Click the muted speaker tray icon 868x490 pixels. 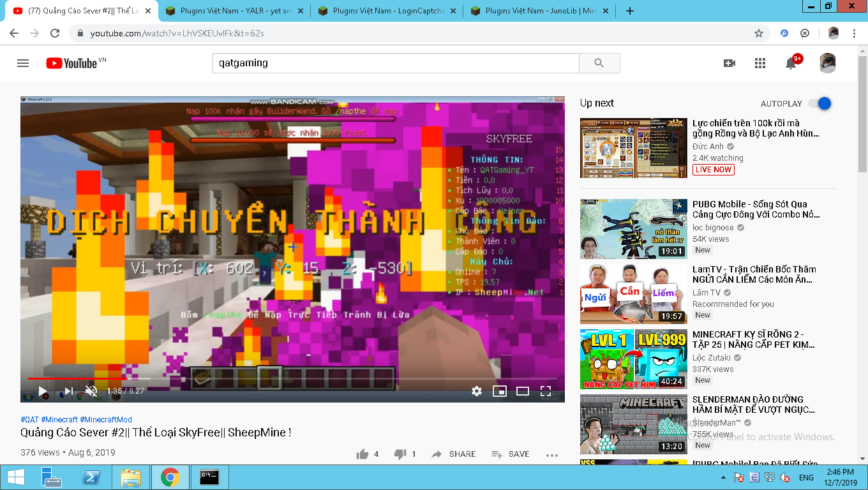[x=784, y=477]
